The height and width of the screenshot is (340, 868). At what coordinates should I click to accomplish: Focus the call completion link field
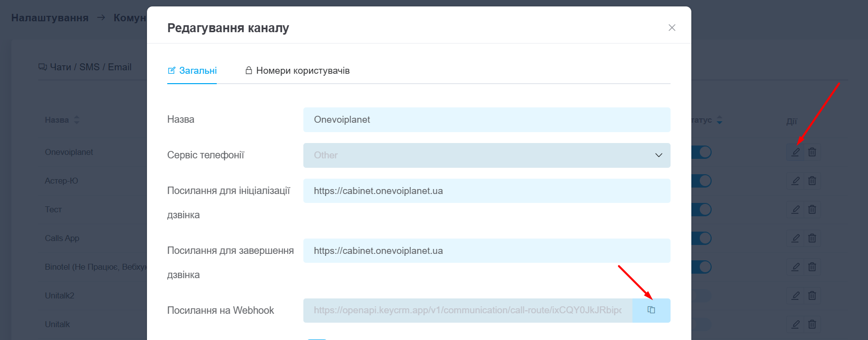point(487,251)
